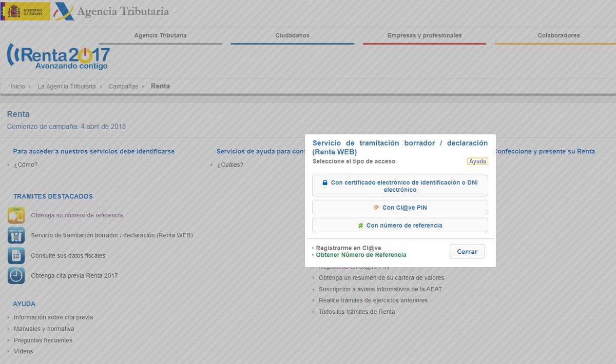Open 'Consulte sus datos fiscales' link
This screenshot has height=364, width=616.
click(x=68, y=255)
